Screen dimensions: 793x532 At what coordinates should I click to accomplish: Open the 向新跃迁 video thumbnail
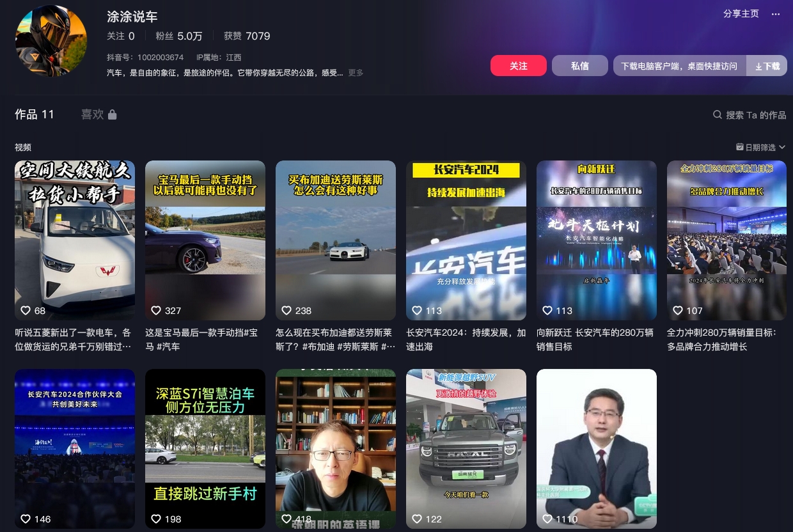597,240
